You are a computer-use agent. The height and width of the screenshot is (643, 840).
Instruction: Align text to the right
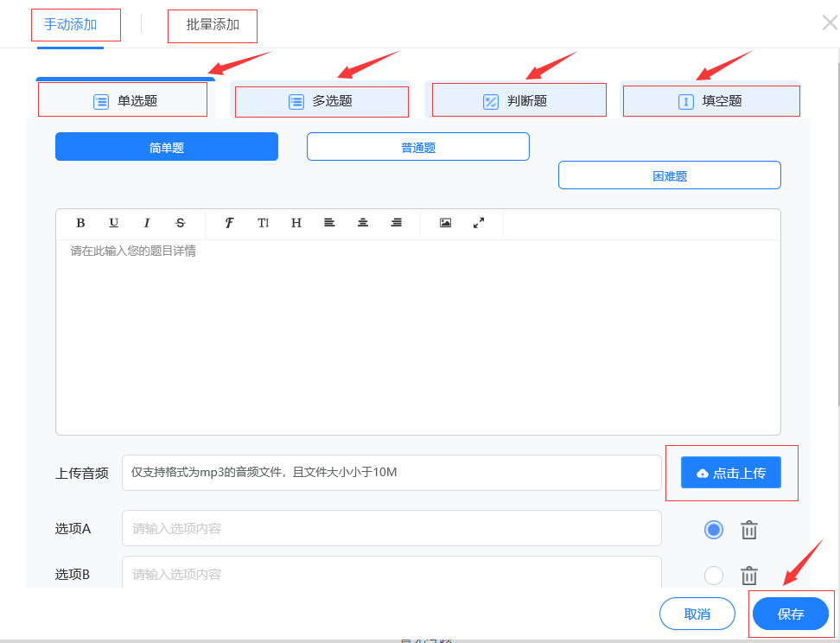click(396, 223)
